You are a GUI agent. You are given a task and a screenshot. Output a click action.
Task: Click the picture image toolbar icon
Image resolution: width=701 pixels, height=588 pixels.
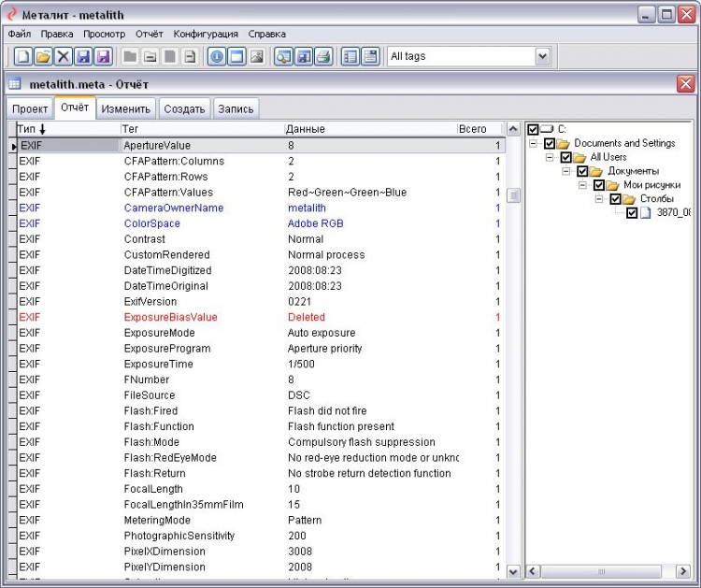coord(257,57)
